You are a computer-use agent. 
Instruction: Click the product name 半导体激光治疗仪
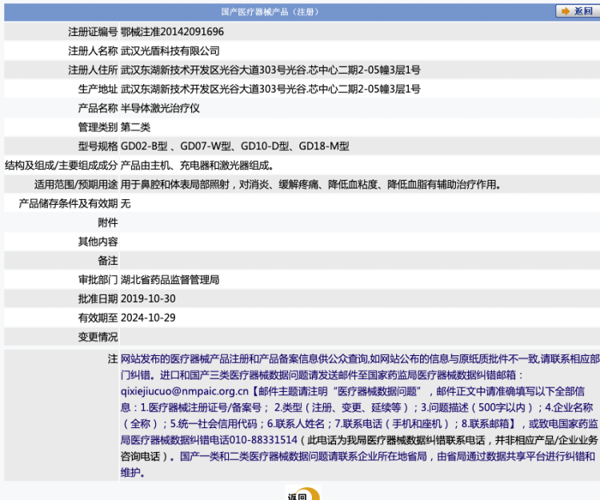click(x=160, y=108)
